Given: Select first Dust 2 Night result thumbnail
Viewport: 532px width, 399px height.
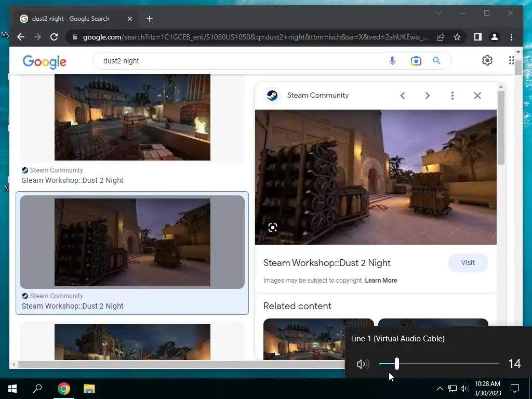Looking at the screenshot, I should (x=132, y=117).
